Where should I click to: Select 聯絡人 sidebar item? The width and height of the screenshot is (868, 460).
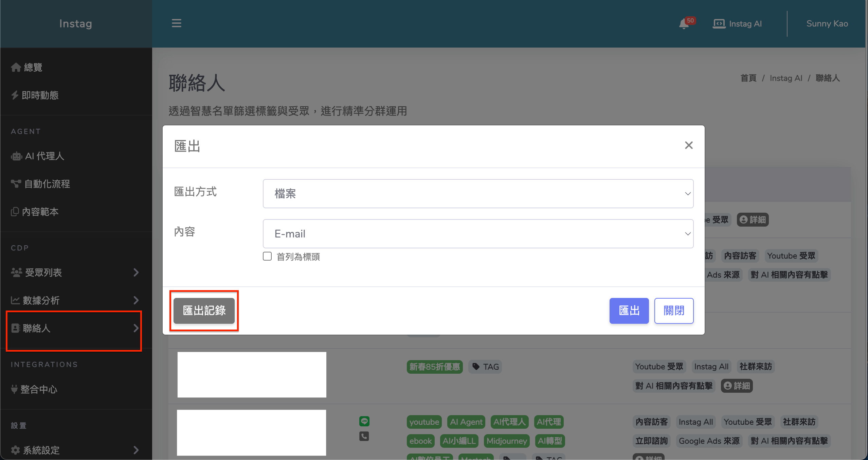click(x=37, y=328)
